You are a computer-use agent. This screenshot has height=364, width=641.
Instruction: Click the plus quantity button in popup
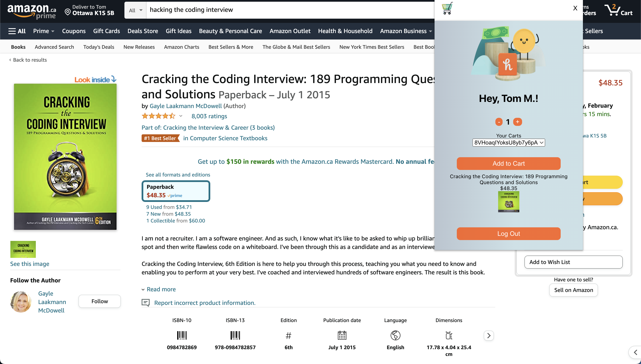click(x=517, y=122)
